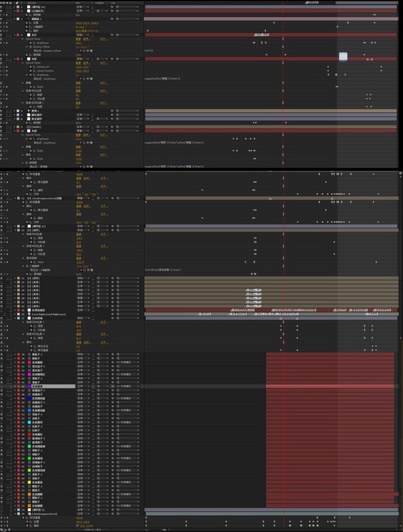Click Reset link for layer 4 Optical Flares

pyautogui.click(x=78, y=39)
